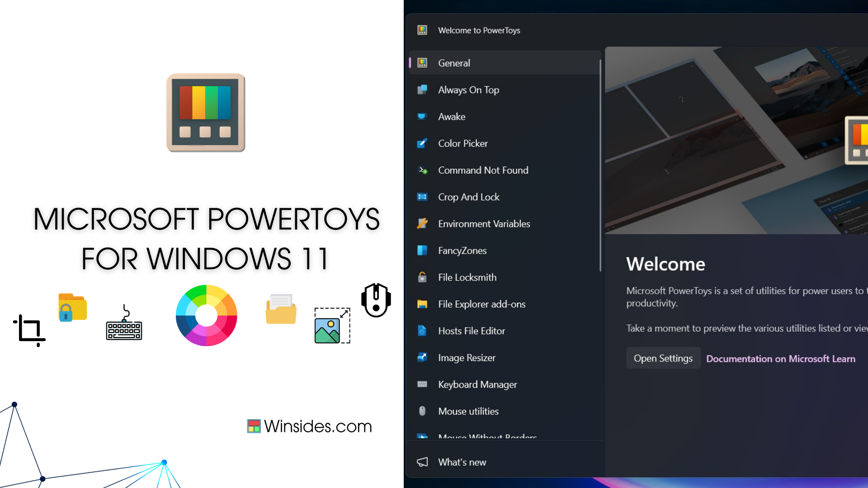Open Crop And Lock utility
Viewport: 868px width, 488px height.
click(x=468, y=197)
